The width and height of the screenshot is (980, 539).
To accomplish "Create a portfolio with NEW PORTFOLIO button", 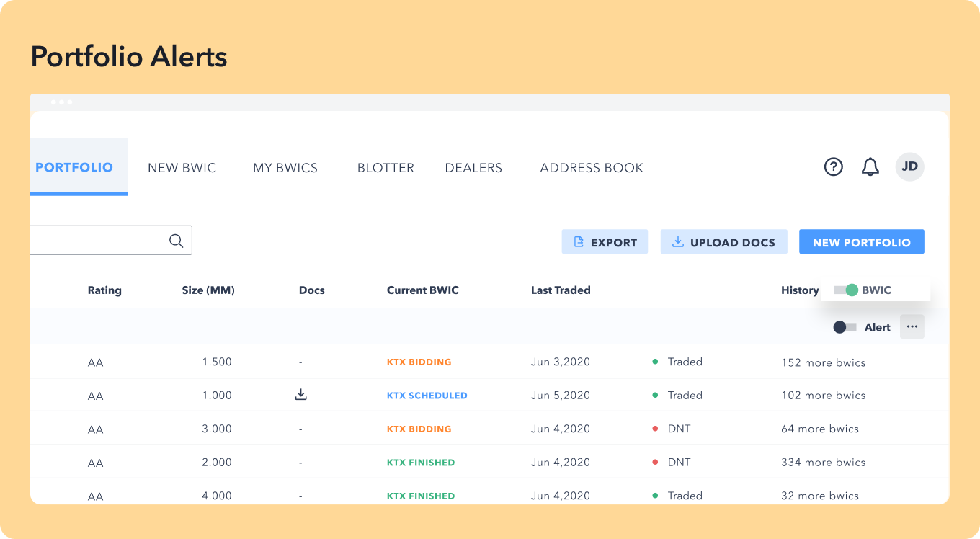I will coord(861,242).
